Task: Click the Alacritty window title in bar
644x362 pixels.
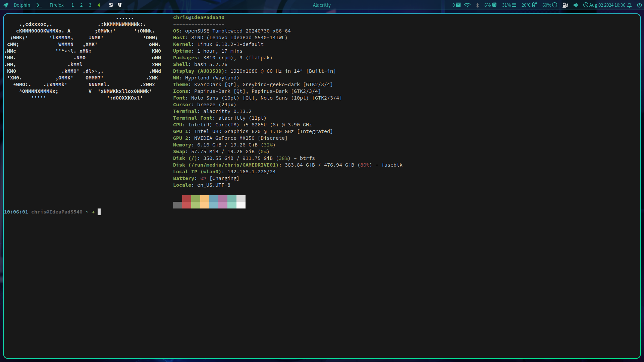Action: pyautogui.click(x=322, y=5)
